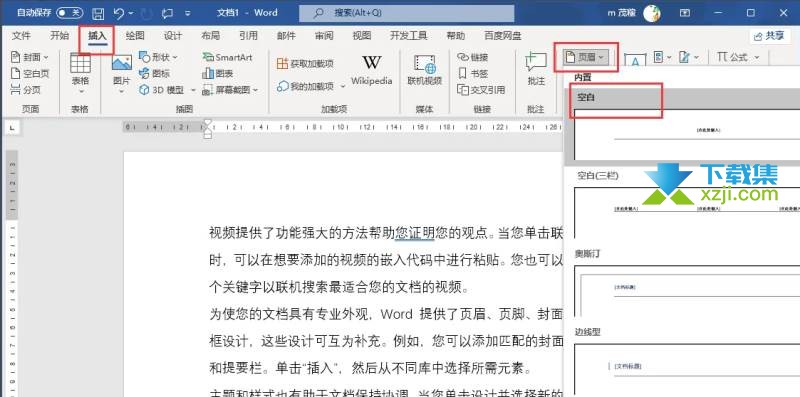800x397 pixels.
Task: Open the 审阅 tab
Action: (324, 36)
